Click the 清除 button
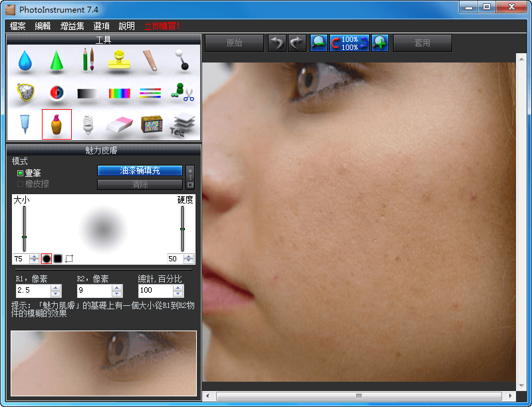The height and width of the screenshot is (407, 532). (x=140, y=184)
